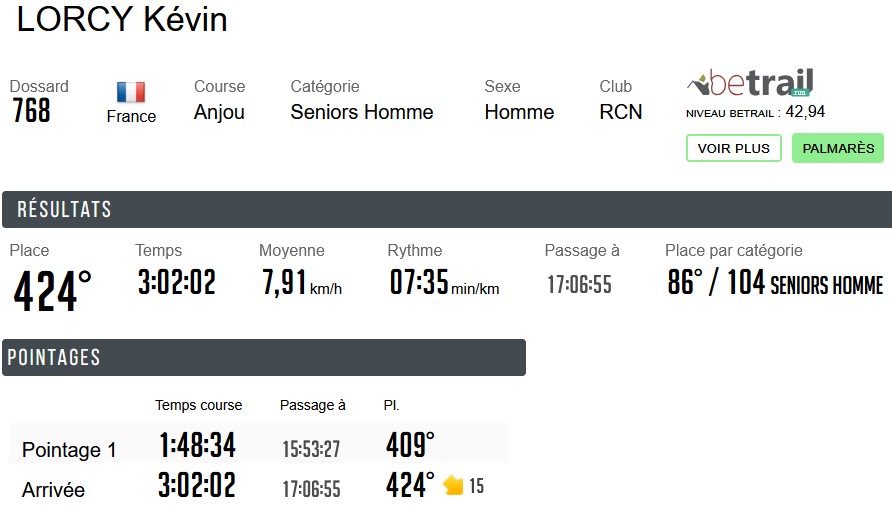Select the Pointage 1 row

(x=69, y=450)
